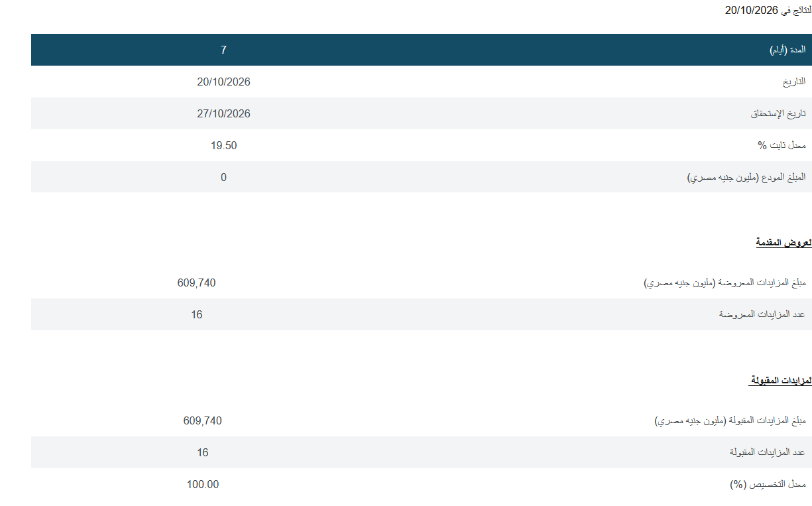Click the "مبلغ المزايدات المعروضة" row label
The height and width of the screenshot is (506, 812).
(725, 283)
